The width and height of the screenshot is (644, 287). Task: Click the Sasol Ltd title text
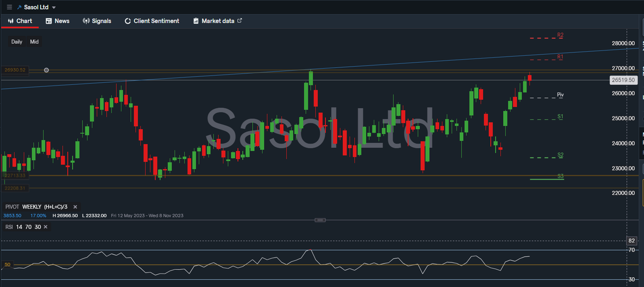point(36,8)
